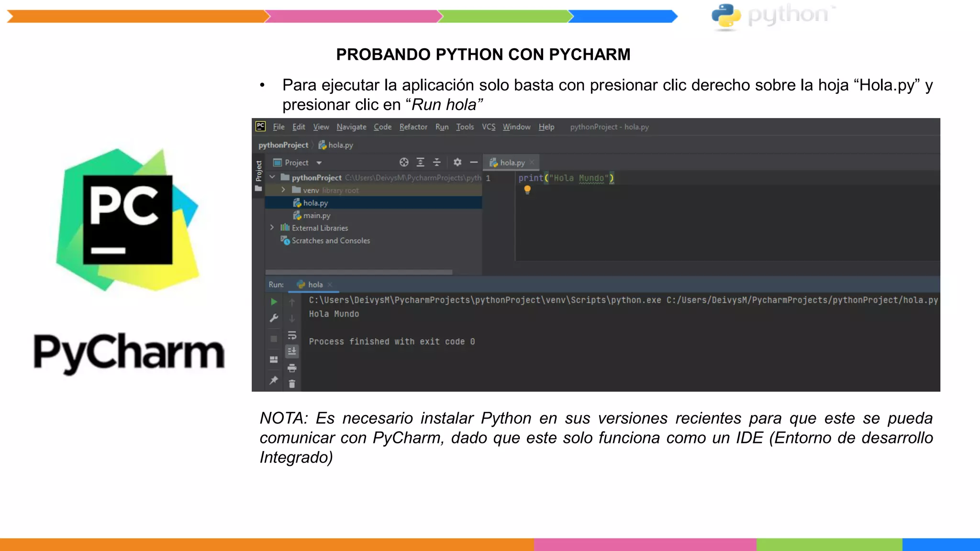This screenshot has width=980, height=551.
Task: Expand External Libraries node
Action: coord(272,228)
